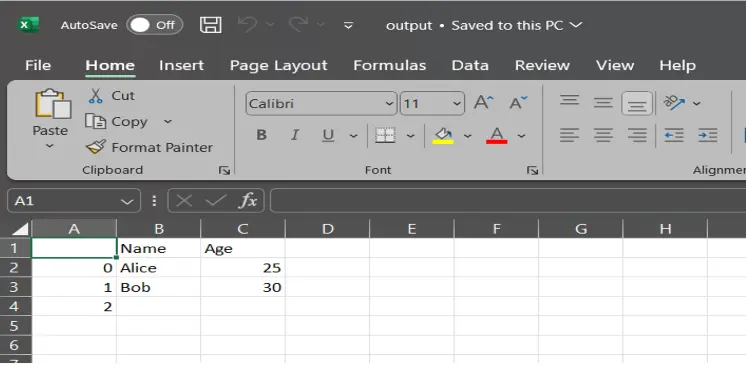
Task: Set Bottom Align vertical alignment
Action: 637,103
